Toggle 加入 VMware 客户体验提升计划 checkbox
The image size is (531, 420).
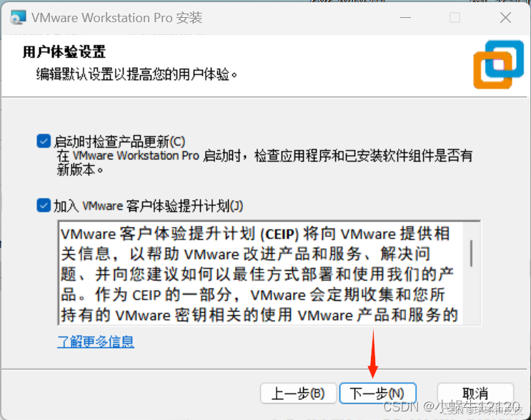point(44,205)
